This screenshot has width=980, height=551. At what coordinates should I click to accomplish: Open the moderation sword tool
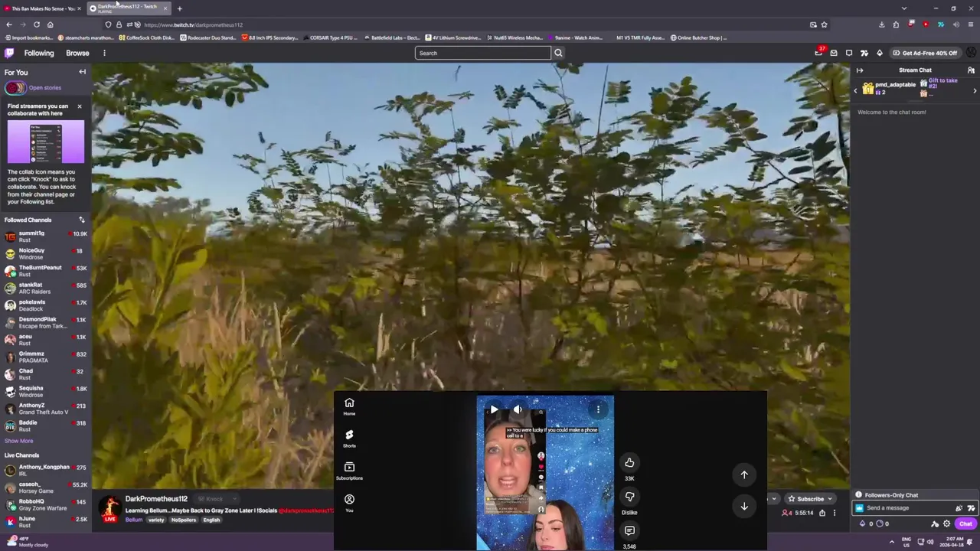(x=935, y=524)
